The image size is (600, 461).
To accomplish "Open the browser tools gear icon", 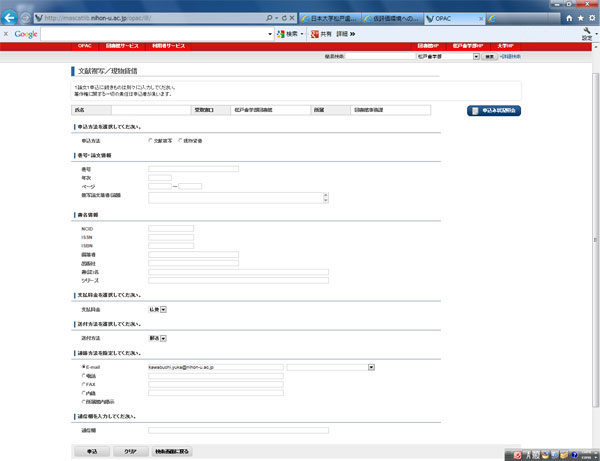I will [x=591, y=18].
